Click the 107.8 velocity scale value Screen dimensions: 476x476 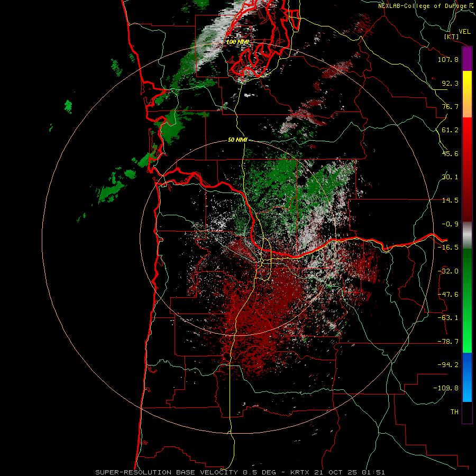(448, 59)
